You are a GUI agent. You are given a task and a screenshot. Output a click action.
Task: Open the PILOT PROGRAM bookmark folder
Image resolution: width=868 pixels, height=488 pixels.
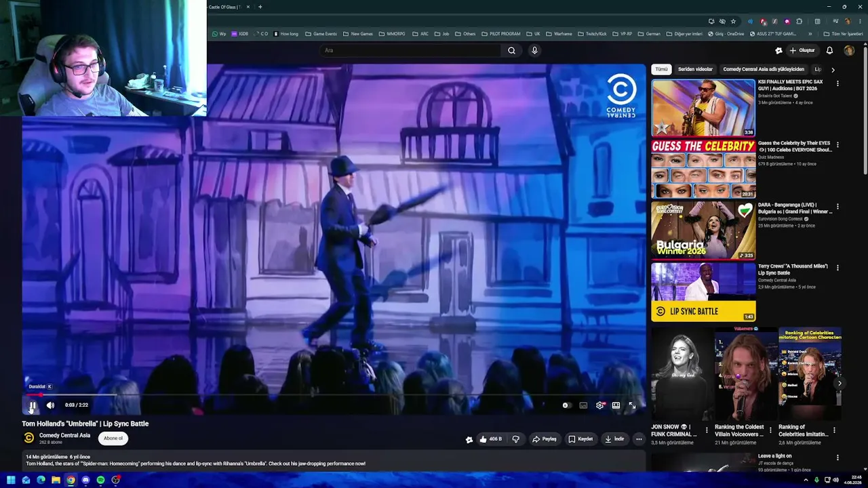(x=501, y=34)
